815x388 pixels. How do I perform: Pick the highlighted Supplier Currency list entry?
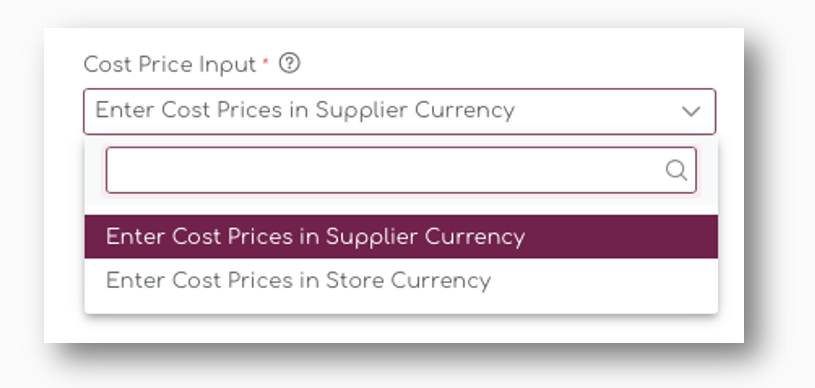401,237
